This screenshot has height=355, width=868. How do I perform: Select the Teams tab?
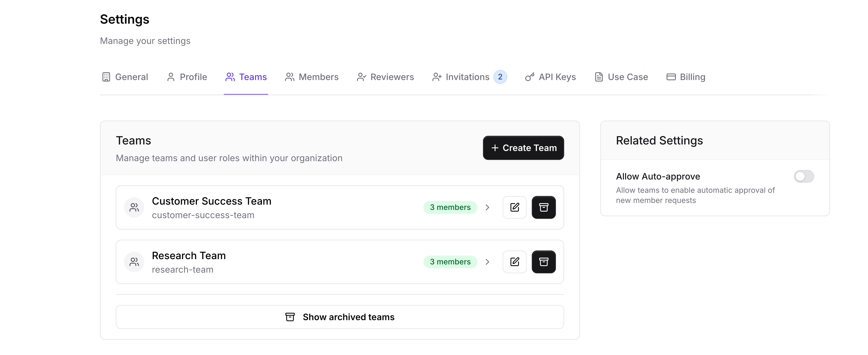tap(246, 77)
